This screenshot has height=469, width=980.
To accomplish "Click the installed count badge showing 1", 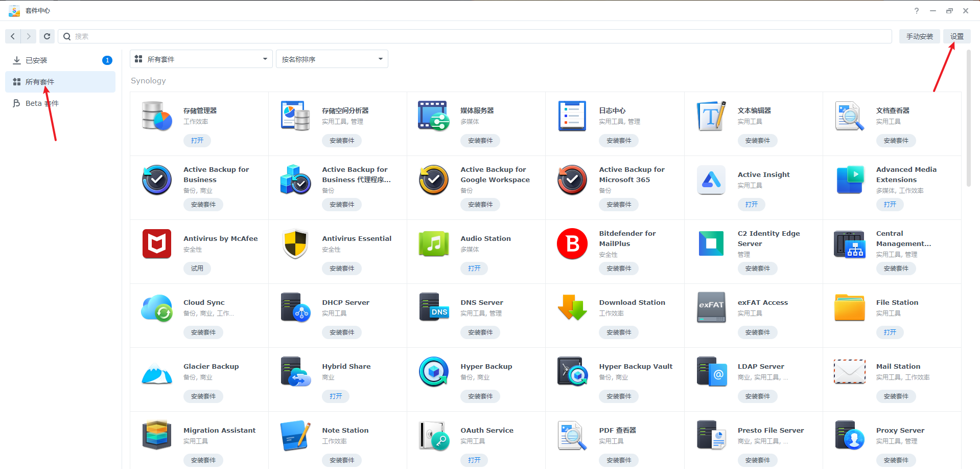I will pos(107,60).
